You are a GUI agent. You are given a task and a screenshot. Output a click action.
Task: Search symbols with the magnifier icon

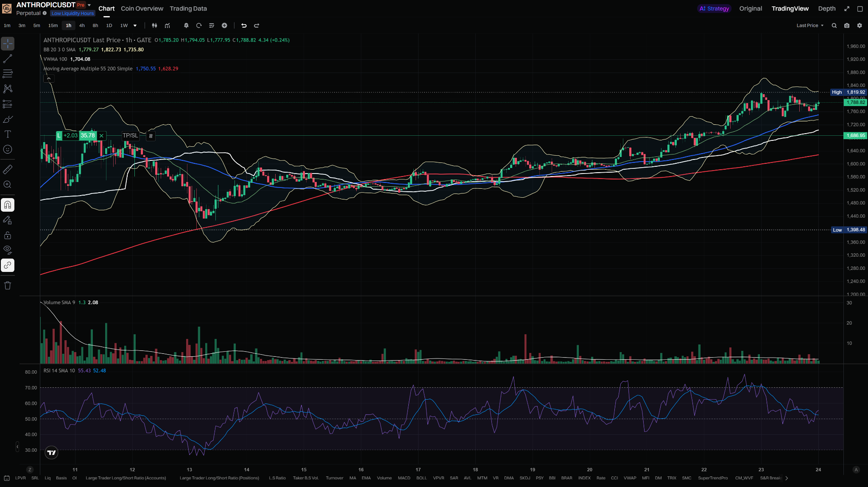point(834,25)
